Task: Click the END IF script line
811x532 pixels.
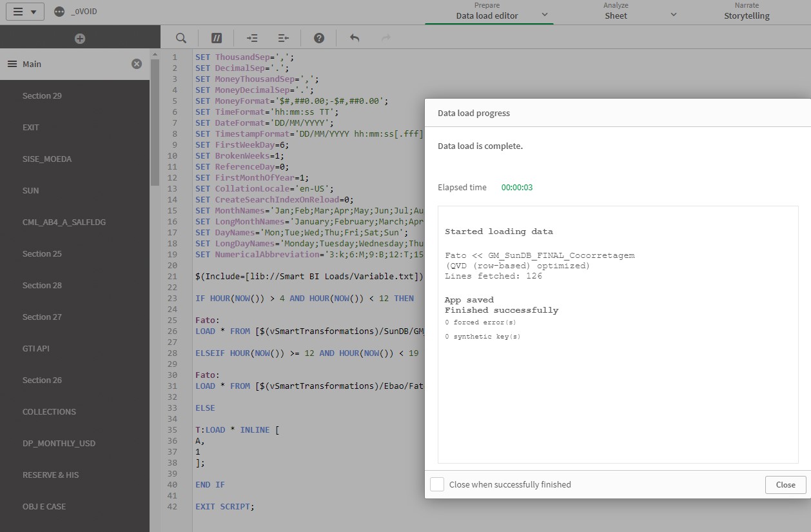Action: click(210, 484)
